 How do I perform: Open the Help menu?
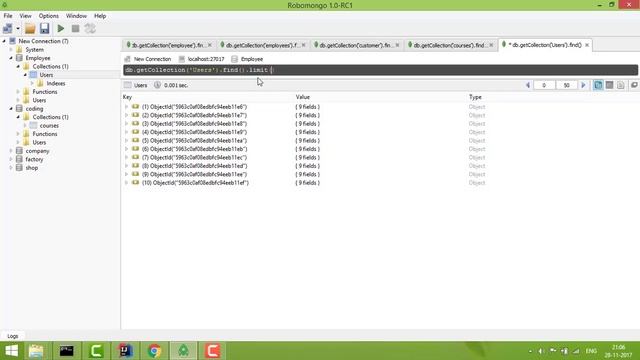click(x=100, y=16)
